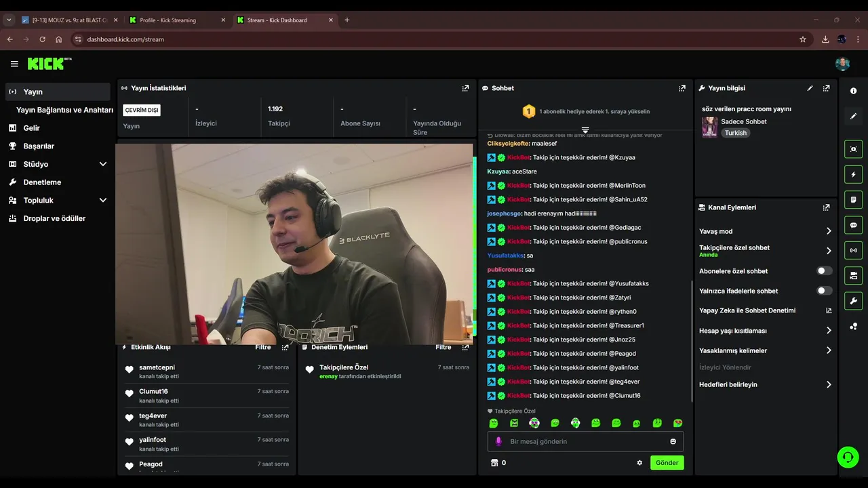
Task: Toggle the broadcast signal widget in the right rail
Action: point(853,250)
